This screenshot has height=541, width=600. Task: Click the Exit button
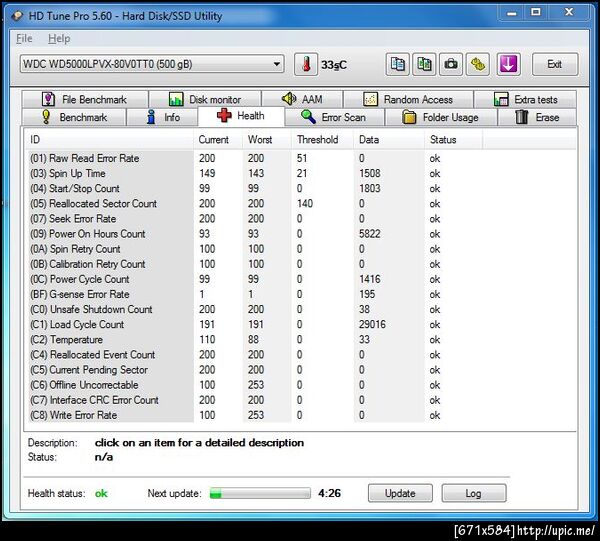(555, 64)
